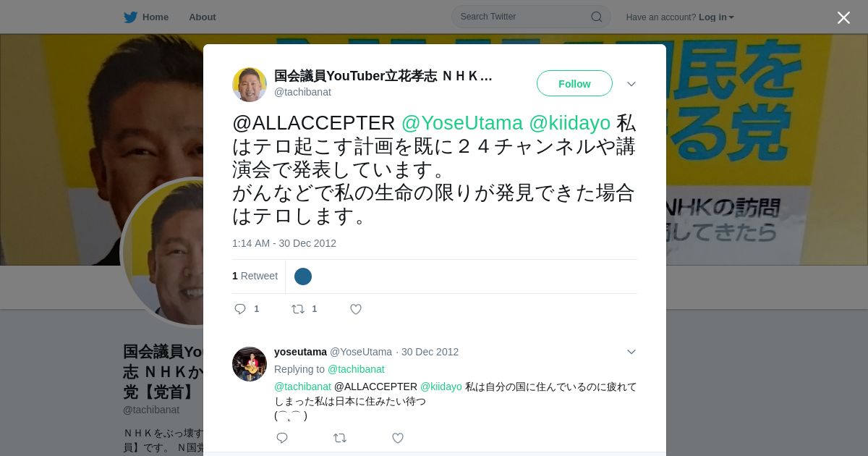
Task: Click the search magnifier icon
Action: point(597,17)
